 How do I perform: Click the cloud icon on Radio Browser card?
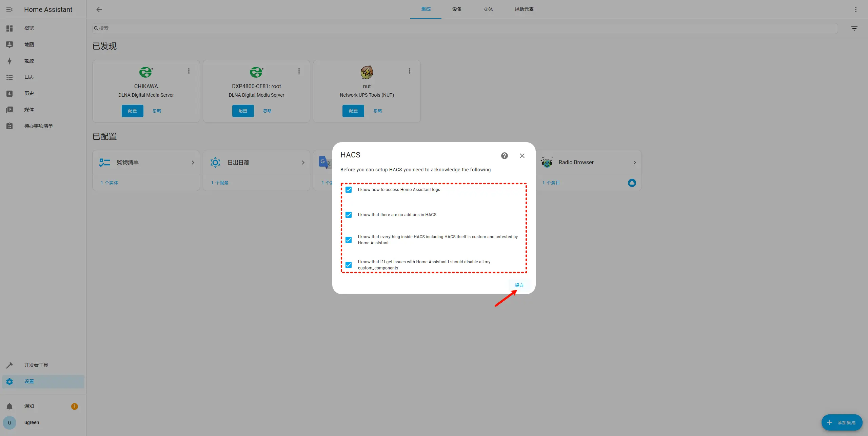632,183
